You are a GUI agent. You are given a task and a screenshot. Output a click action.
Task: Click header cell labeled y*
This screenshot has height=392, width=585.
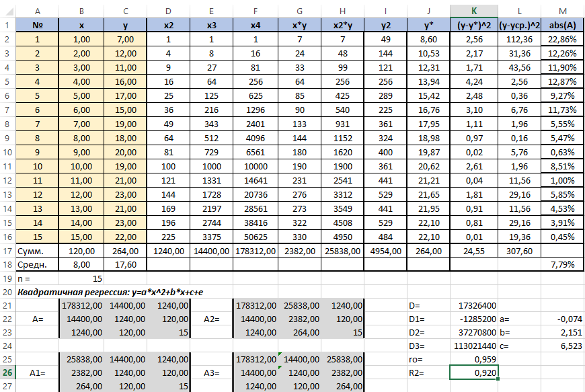428,25
